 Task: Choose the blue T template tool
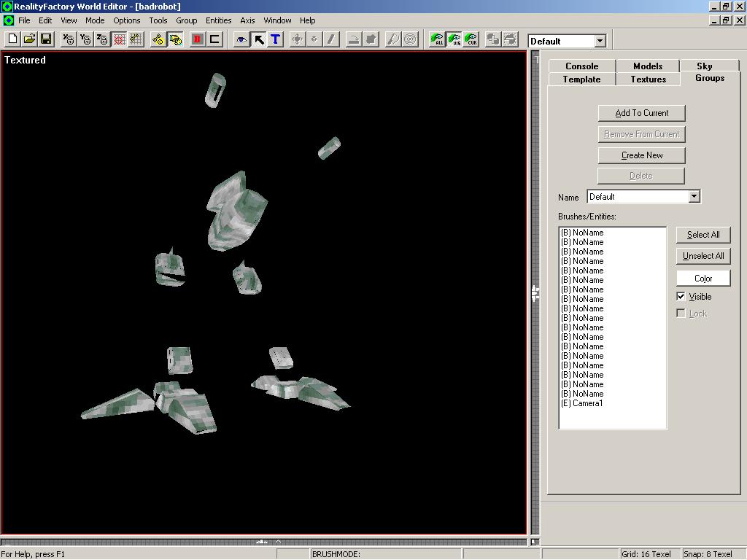[275, 39]
